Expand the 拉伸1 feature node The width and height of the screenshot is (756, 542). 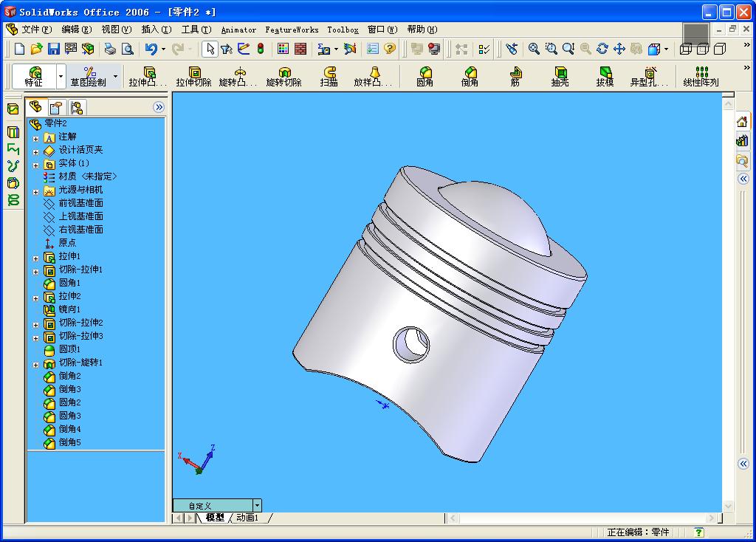(x=35, y=258)
